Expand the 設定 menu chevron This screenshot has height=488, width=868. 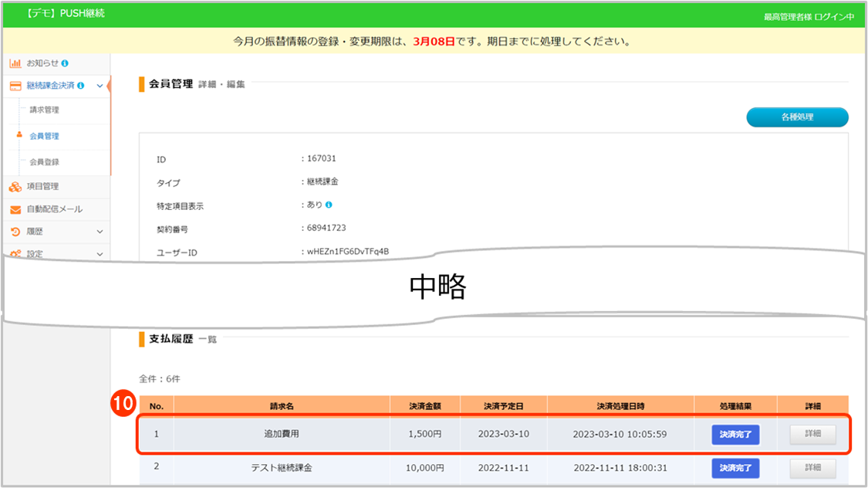(100, 254)
